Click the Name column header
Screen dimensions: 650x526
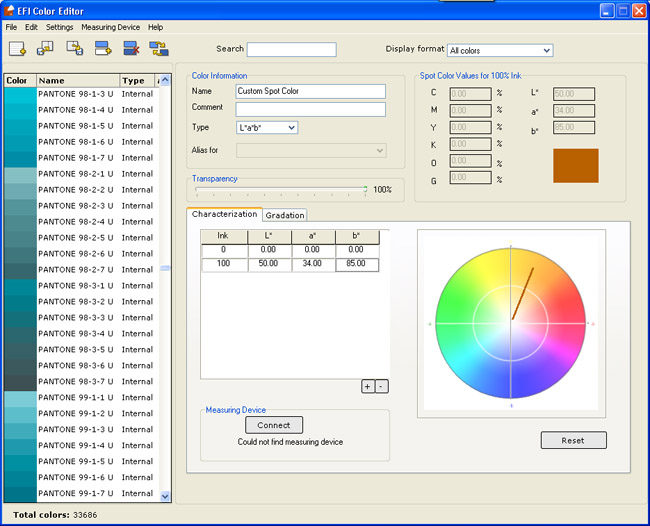[x=78, y=80]
